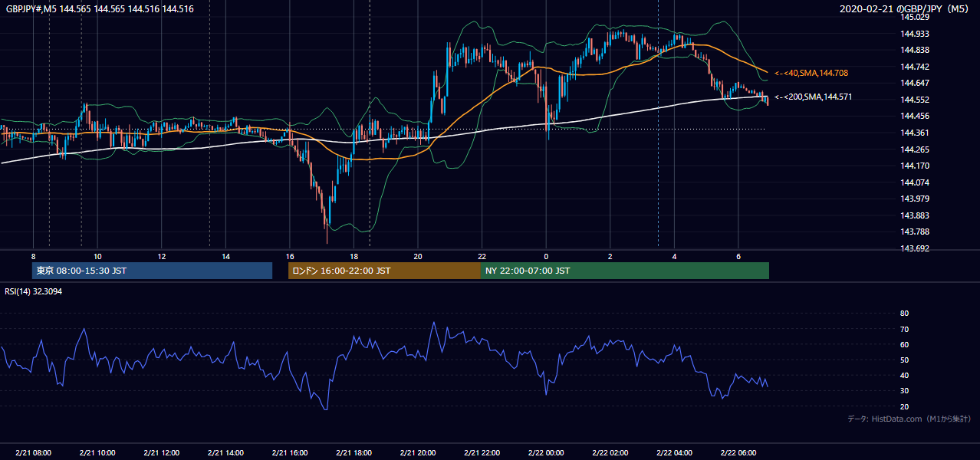Click price axis value 144.838
Screen dimensions: 980x460
coord(915,50)
